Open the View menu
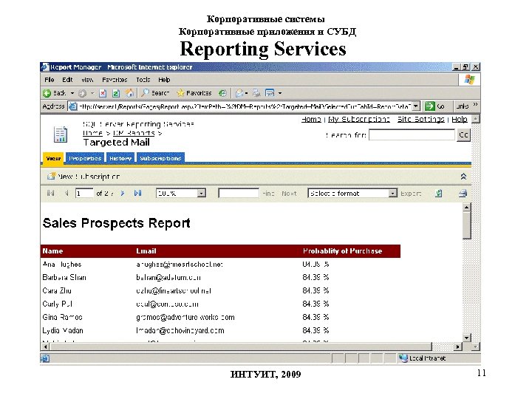 coord(87,80)
